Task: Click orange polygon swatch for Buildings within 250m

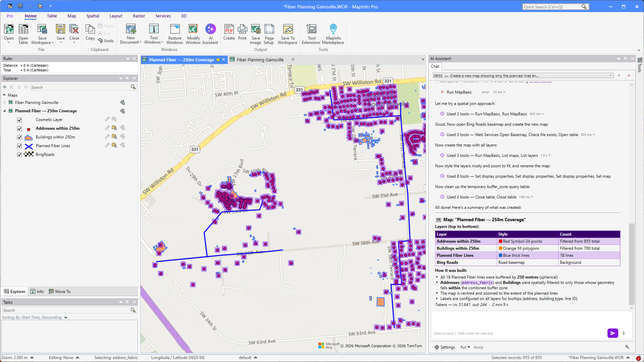Action: [x=29, y=137]
